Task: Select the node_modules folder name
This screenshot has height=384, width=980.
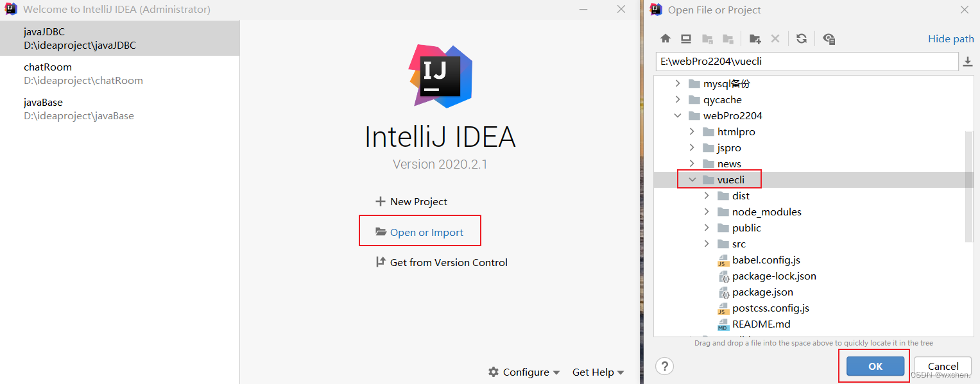Action: click(767, 212)
